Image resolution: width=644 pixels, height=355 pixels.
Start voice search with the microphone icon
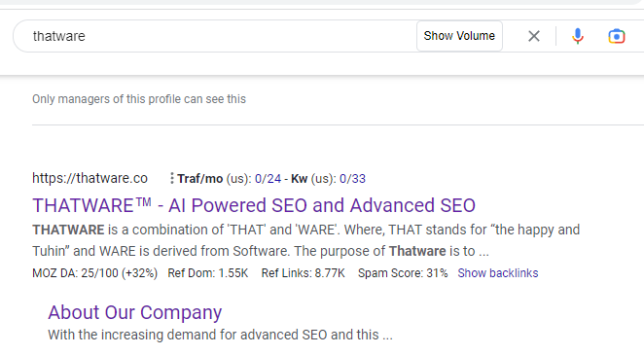coord(578,36)
